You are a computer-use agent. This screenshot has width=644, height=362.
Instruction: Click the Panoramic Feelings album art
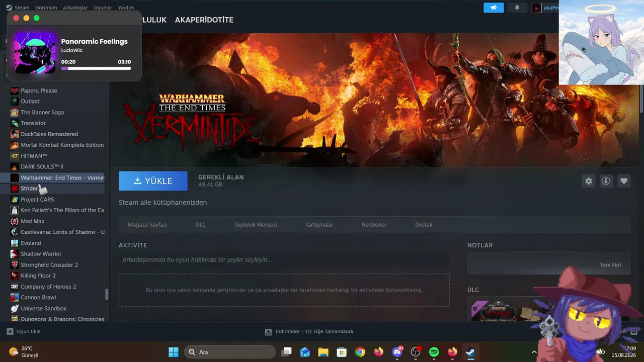pyautogui.click(x=35, y=53)
